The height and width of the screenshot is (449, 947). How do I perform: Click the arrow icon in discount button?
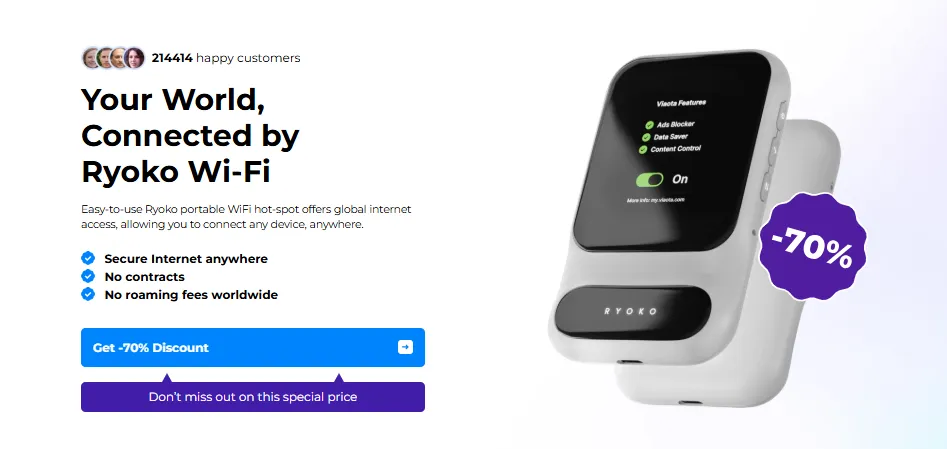click(x=405, y=347)
